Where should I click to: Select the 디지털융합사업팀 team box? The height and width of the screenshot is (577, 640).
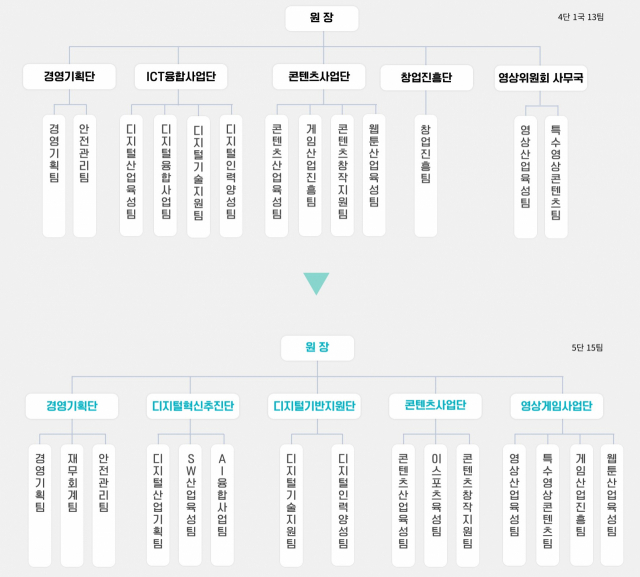pos(165,175)
